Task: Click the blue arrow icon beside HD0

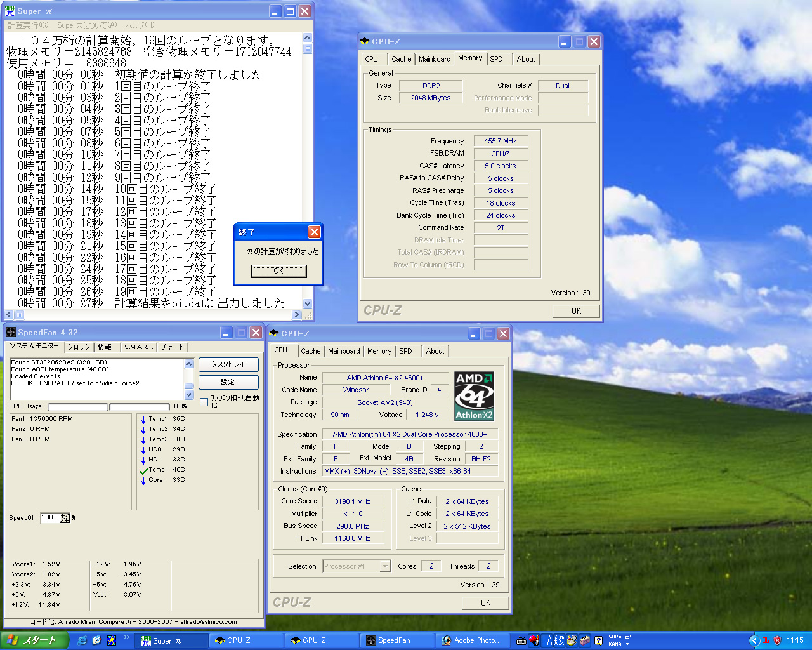Action: pos(143,449)
